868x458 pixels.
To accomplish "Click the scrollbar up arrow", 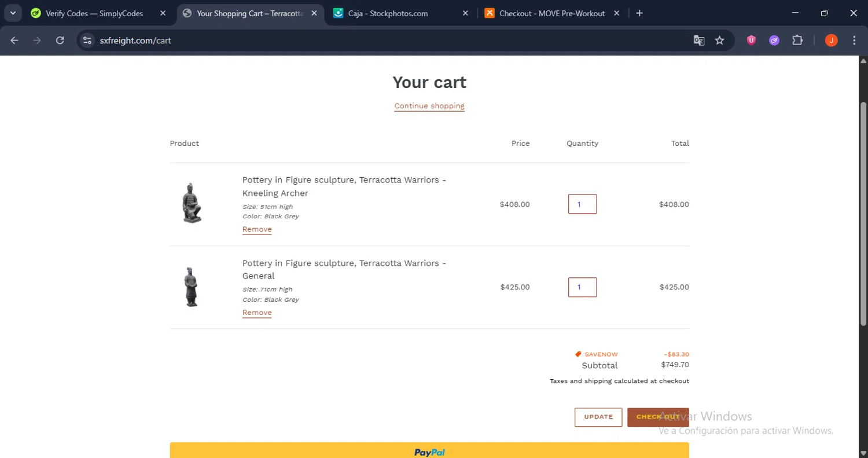I will click(x=863, y=60).
